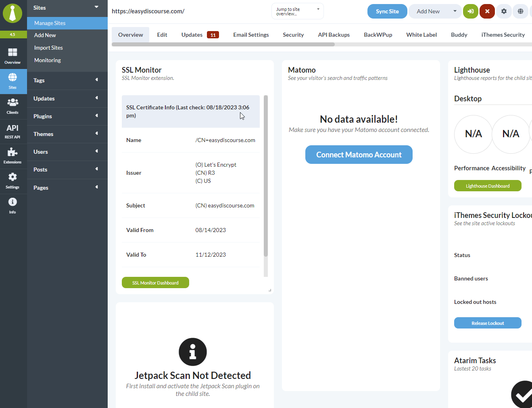Screen dimensions: 532x408
Task: Click the Release Lockout button
Action: point(488,323)
